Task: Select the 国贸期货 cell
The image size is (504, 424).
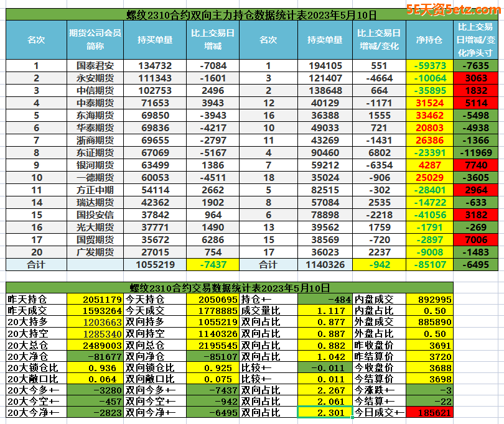Action: coord(95,239)
